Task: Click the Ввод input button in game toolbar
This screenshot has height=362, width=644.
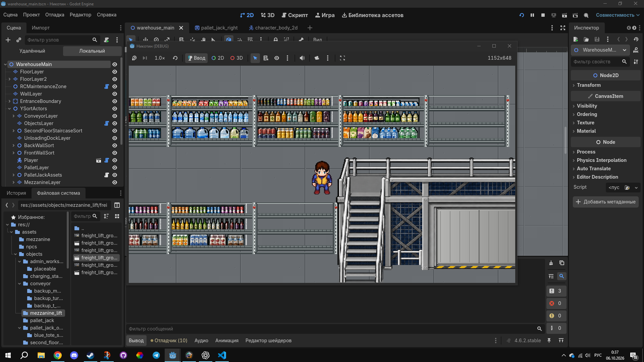Action: 196,58
